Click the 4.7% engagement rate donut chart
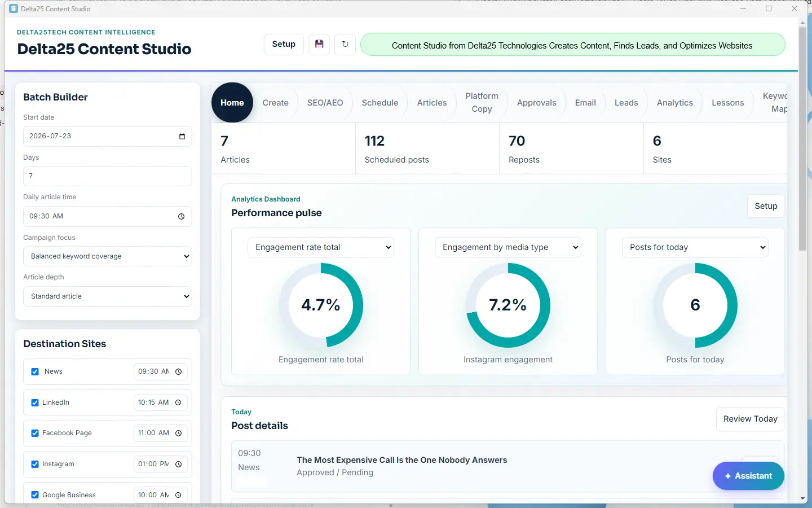This screenshot has width=812, height=508. click(321, 305)
